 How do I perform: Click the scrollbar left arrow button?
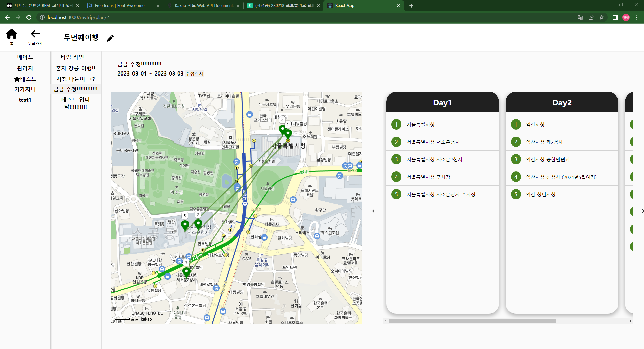point(386,321)
